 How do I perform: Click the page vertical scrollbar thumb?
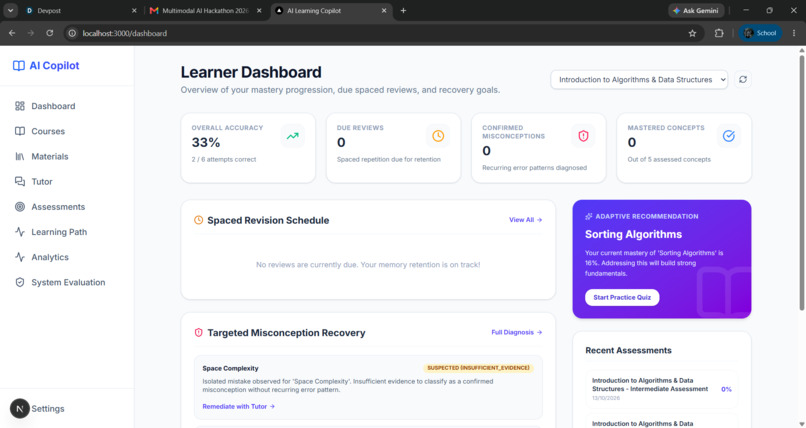pyautogui.click(x=801, y=182)
